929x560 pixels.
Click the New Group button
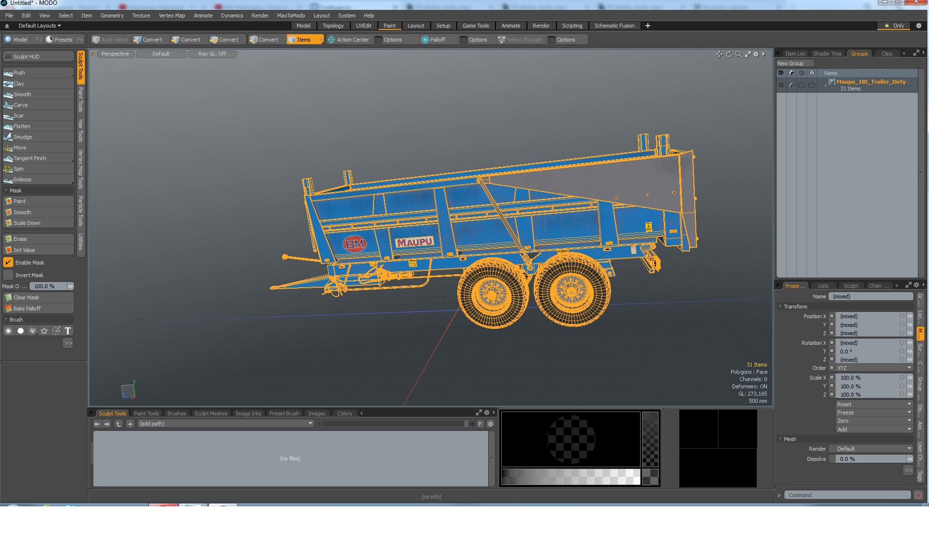[x=794, y=63]
